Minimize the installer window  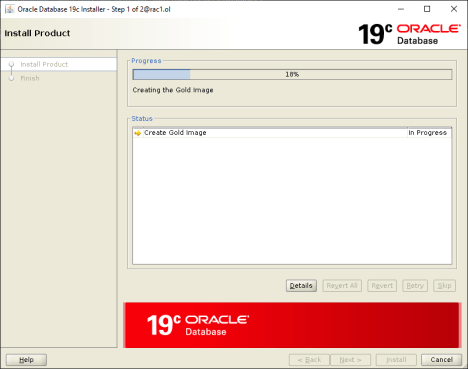401,9
